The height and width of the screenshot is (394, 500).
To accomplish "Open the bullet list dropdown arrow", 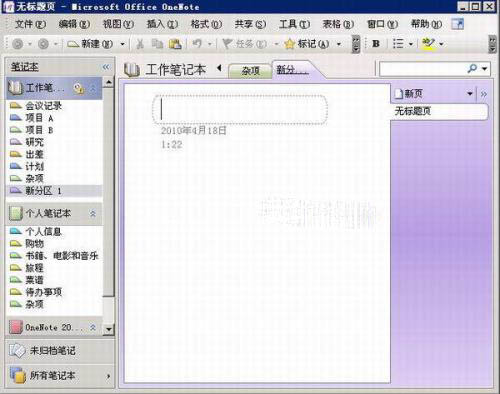I will (411, 44).
